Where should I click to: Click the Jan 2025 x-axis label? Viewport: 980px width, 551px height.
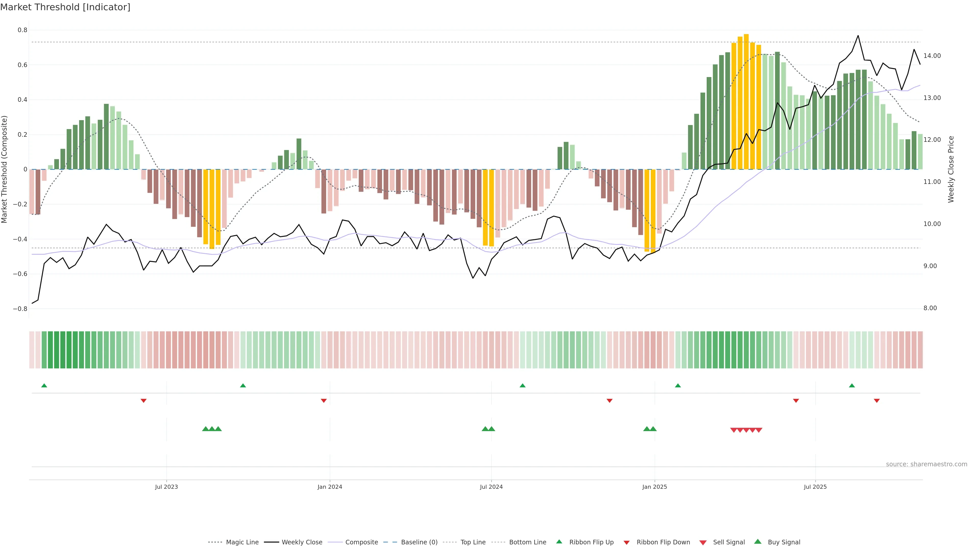click(x=654, y=487)
